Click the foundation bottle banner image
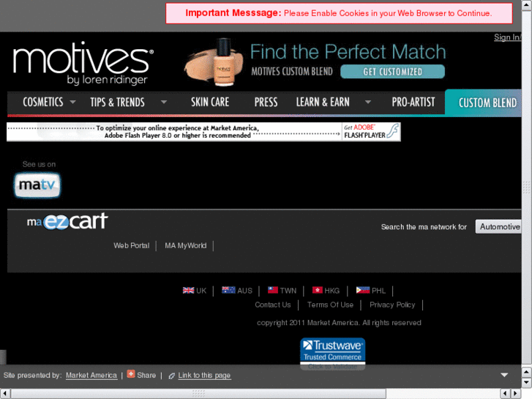The image size is (532, 399). pyautogui.click(x=214, y=62)
